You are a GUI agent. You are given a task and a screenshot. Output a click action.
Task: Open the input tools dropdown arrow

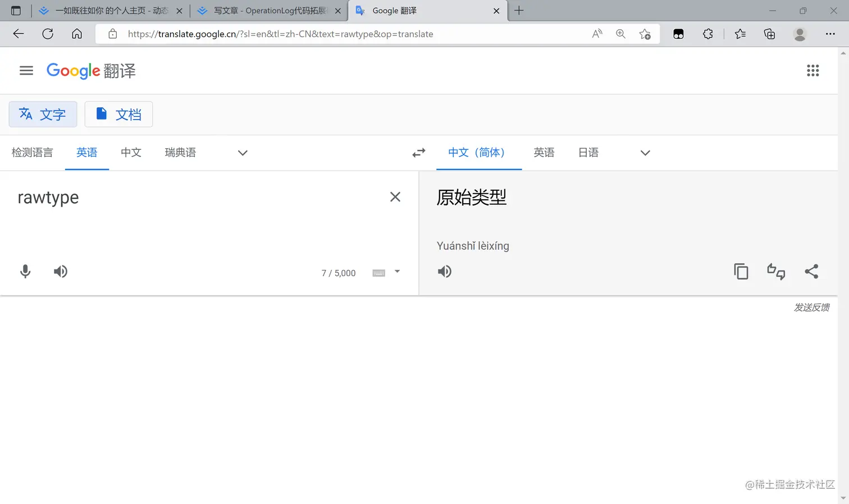[x=398, y=272]
